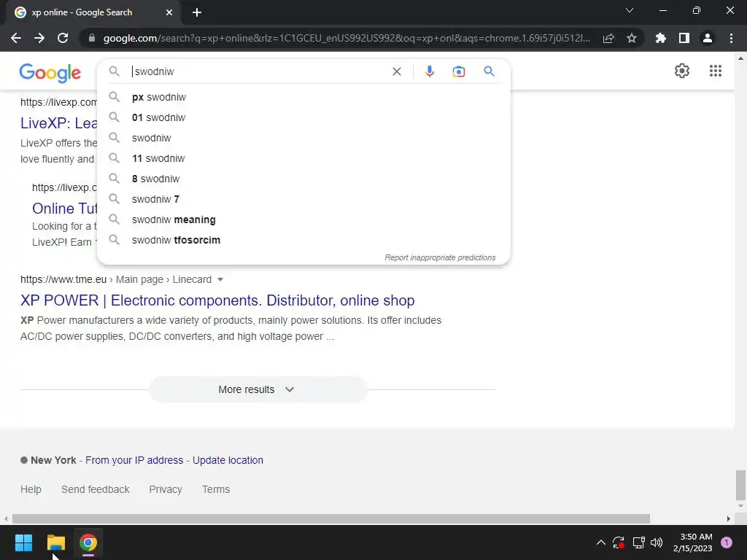747x560 pixels.
Task: Click Report inappropriate predictions
Action: tap(440, 257)
